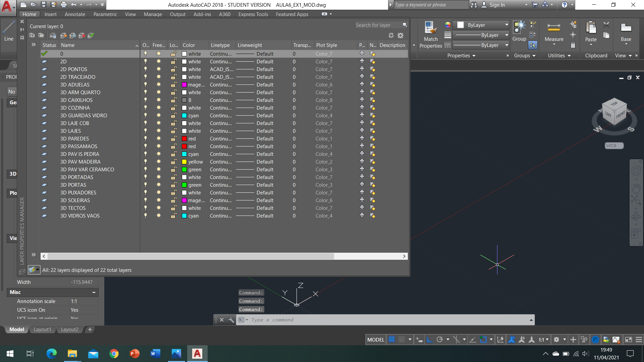Open the ByLayer color dropdown

(x=506, y=25)
